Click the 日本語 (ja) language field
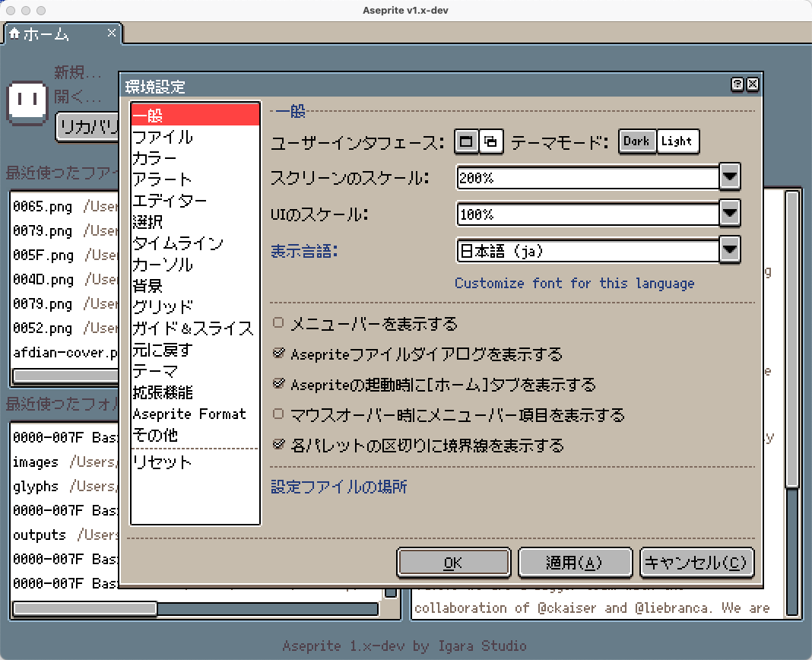 point(588,251)
